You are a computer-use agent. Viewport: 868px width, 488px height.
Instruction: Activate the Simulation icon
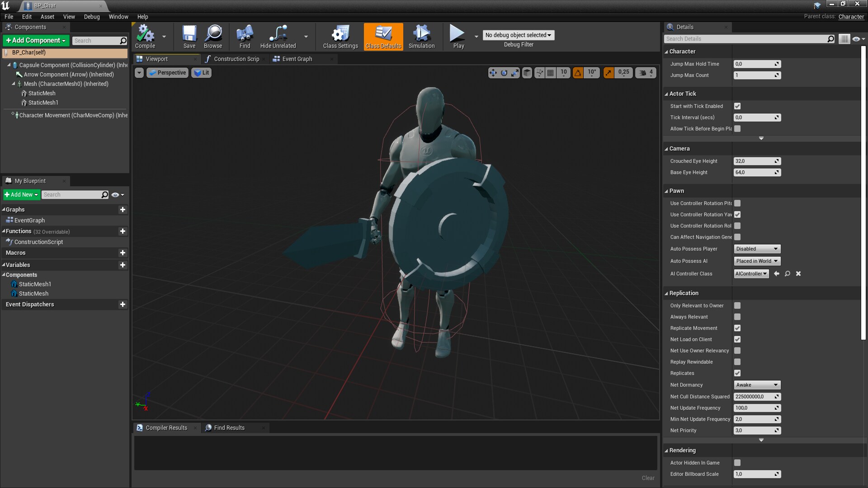coord(421,34)
